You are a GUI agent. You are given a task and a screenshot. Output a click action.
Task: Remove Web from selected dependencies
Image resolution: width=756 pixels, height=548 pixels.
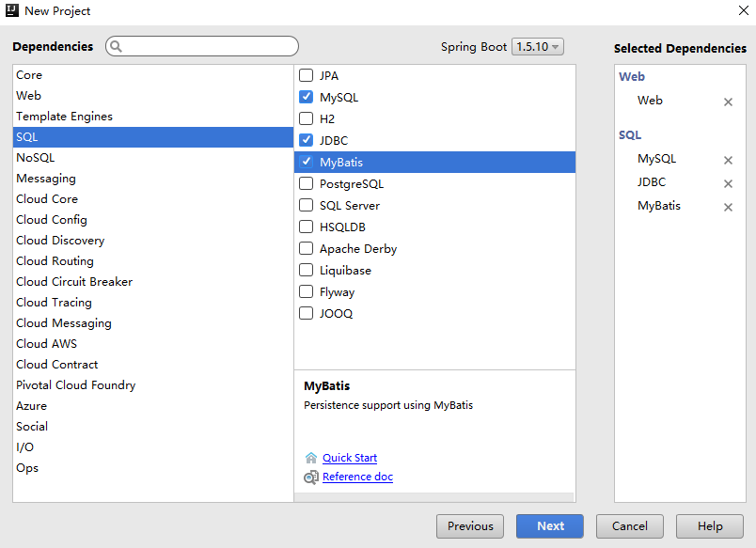(x=728, y=102)
